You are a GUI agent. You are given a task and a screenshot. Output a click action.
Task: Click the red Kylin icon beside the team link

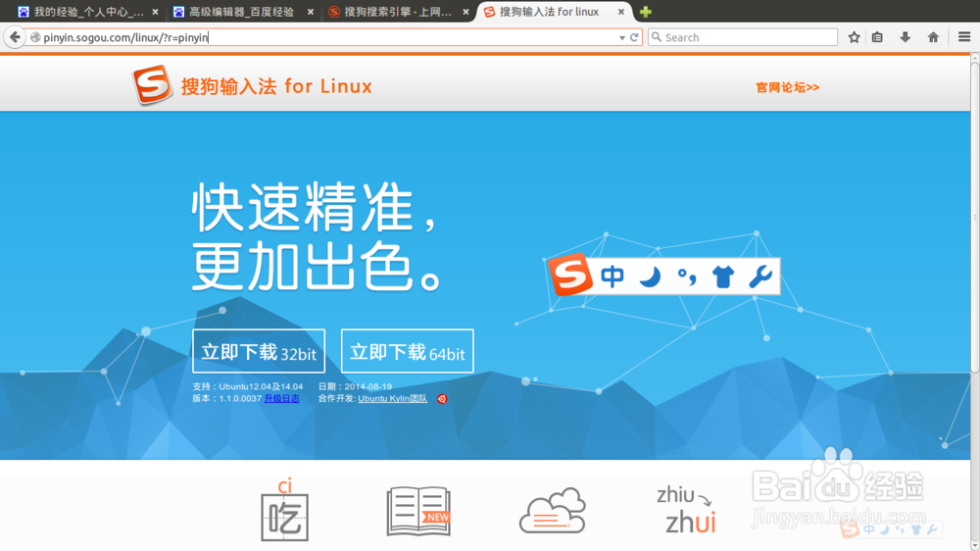(x=442, y=399)
